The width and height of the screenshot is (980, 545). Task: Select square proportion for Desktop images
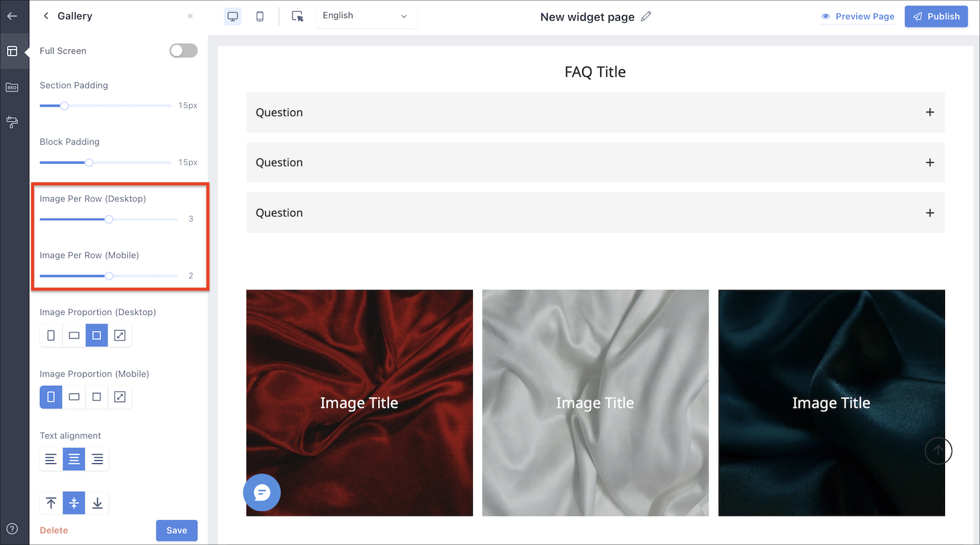(97, 335)
